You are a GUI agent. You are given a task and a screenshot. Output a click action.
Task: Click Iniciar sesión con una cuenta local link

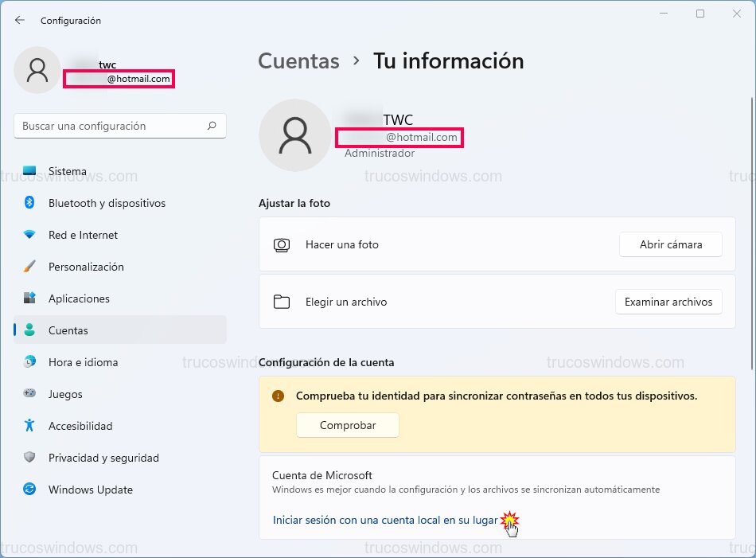pos(384,521)
